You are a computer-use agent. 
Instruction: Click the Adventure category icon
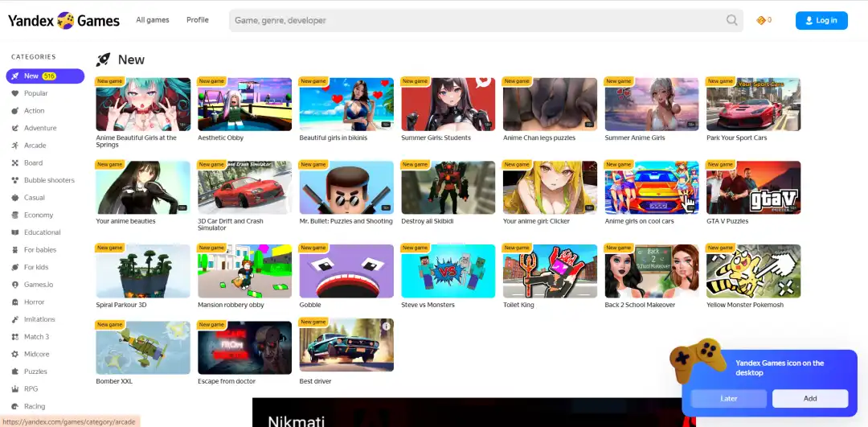[x=15, y=128]
